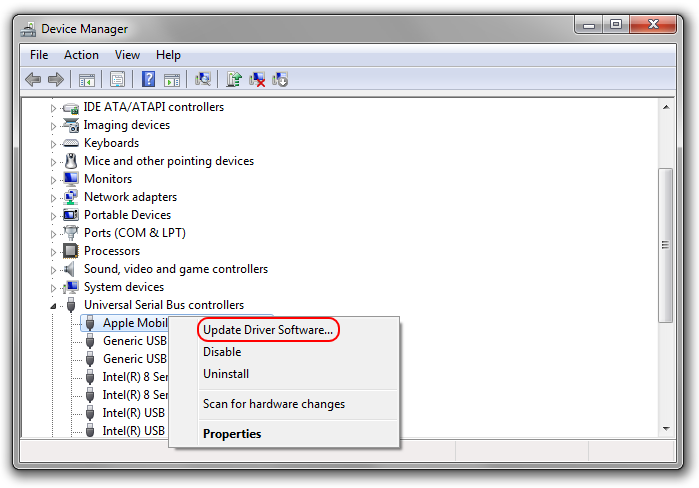Click the Portable Devices icon

point(70,215)
